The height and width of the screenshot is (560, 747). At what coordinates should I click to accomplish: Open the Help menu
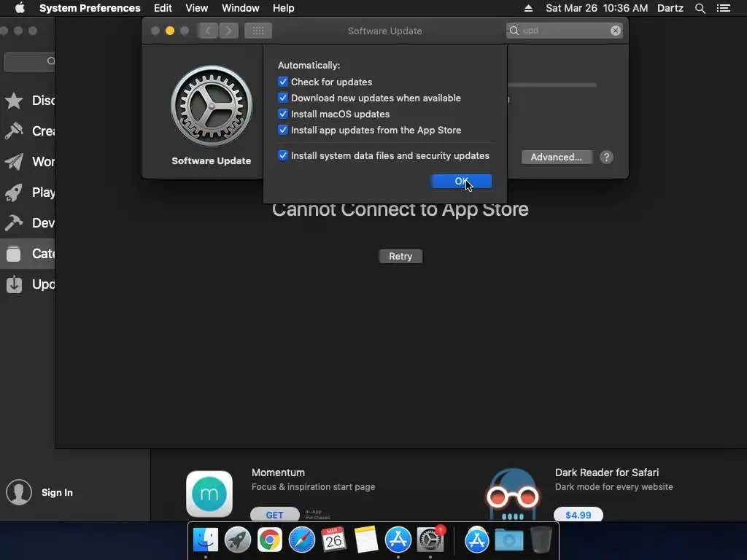coord(284,8)
